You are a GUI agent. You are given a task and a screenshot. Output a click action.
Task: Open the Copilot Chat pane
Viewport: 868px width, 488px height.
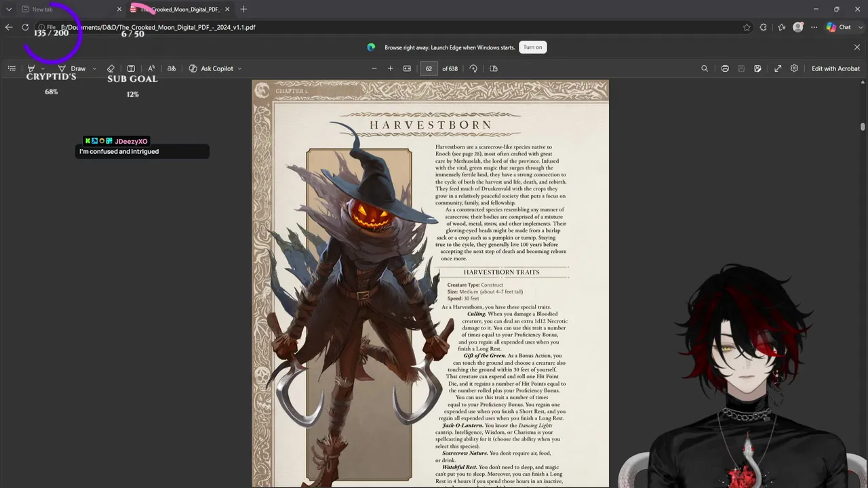coord(839,27)
